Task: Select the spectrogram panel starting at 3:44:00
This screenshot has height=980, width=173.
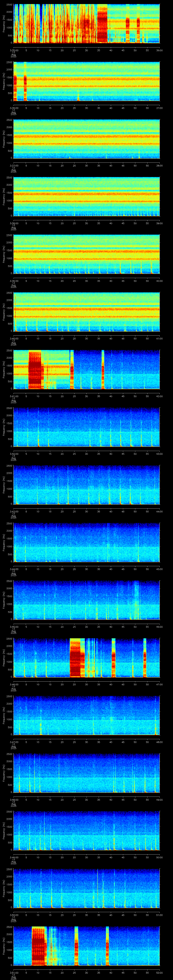Action: 87,543
